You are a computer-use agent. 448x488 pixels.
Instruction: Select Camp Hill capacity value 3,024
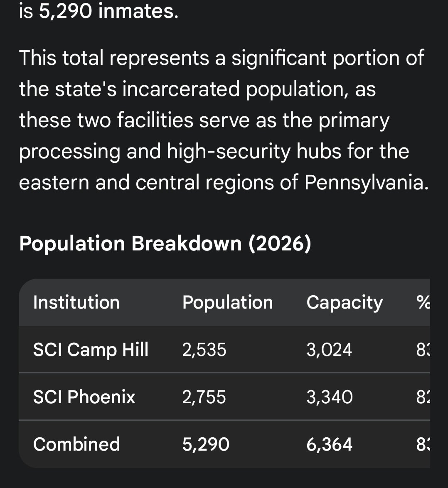point(329,350)
